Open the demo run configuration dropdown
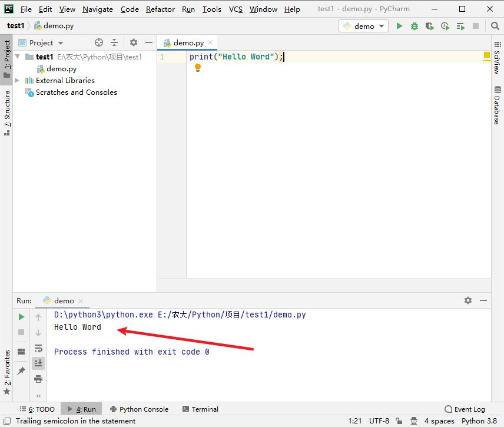 pos(363,26)
